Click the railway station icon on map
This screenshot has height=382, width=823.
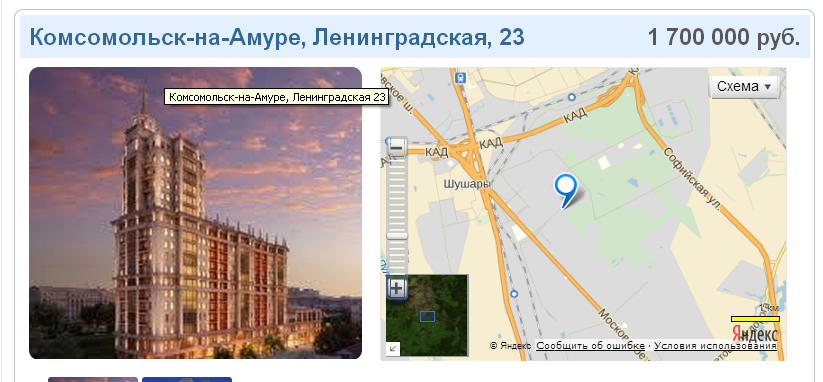point(460,78)
